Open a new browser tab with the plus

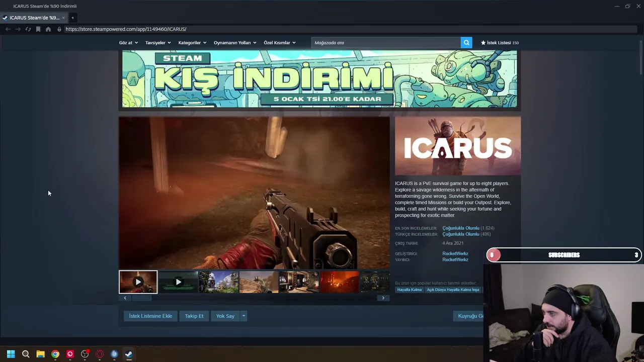72,18
